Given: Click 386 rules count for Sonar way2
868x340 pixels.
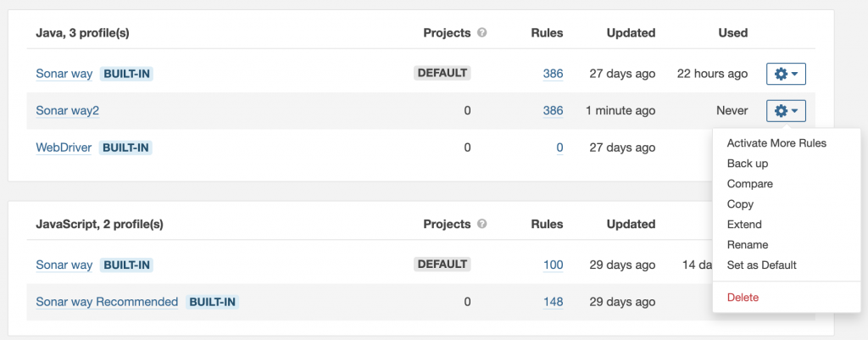Looking at the screenshot, I should pyautogui.click(x=553, y=110).
